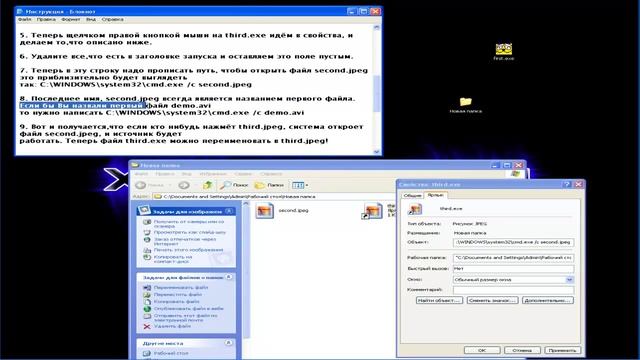Click Notepad scrollbar down arrow
Image resolution: width=640 pixels, height=360 pixels.
click(x=376, y=151)
